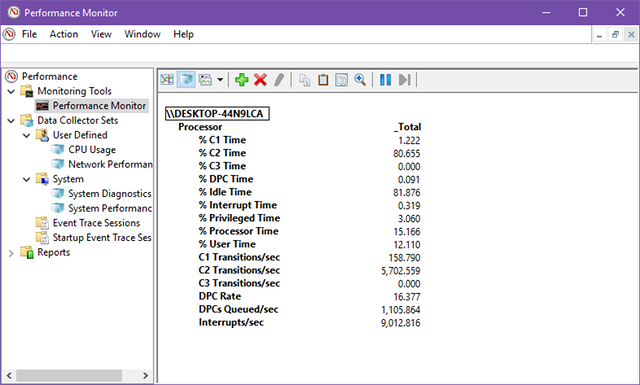The width and height of the screenshot is (640, 385).
Task: Click View Current Activity toolbar icon
Action: pos(167,80)
